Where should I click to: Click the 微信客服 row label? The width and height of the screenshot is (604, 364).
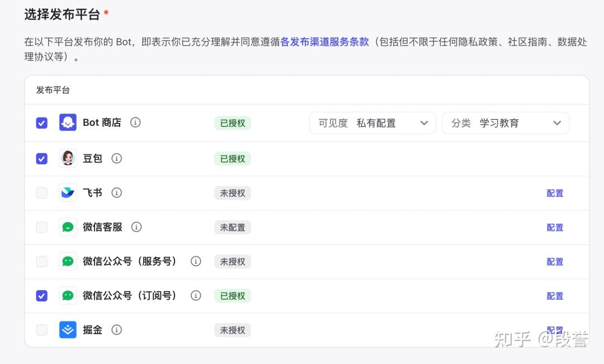(x=102, y=227)
